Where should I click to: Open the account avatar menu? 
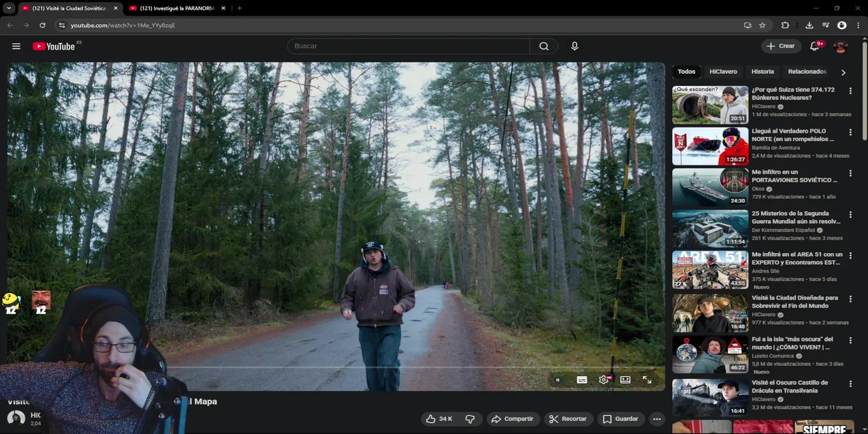[x=840, y=46]
